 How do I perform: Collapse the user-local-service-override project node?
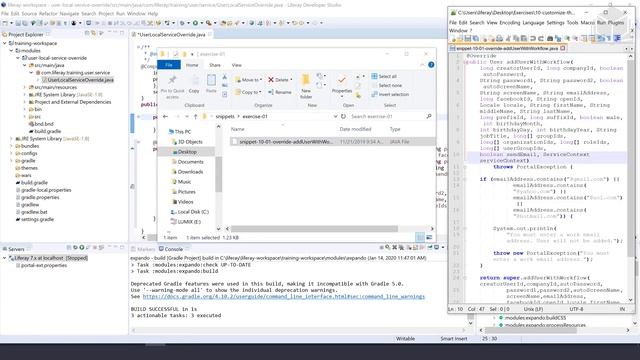[x=18, y=58]
